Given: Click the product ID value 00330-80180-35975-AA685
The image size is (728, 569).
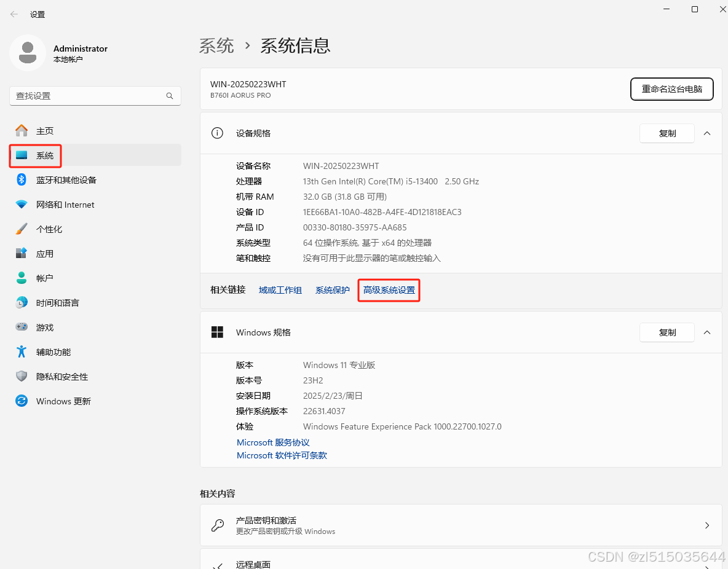Looking at the screenshot, I should tap(355, 227).
